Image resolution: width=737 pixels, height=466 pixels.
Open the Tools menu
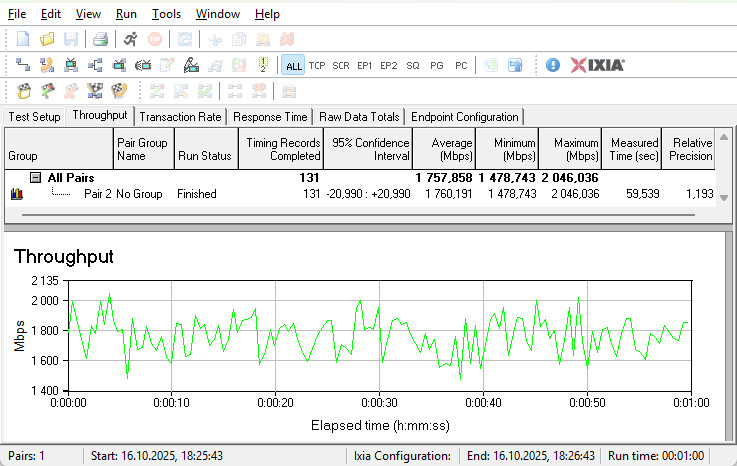pos(166,14)
